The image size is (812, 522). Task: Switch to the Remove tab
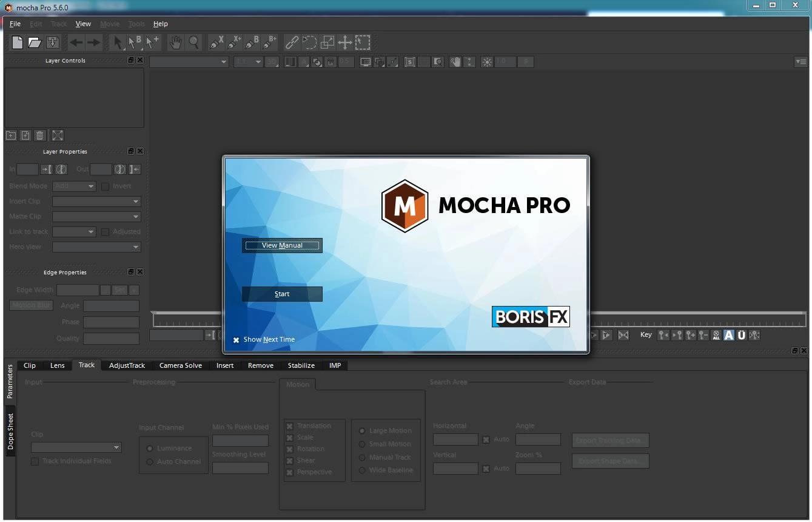261,365
